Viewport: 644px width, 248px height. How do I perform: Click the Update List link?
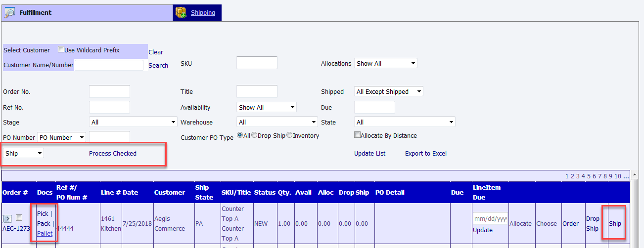(369, 154)
